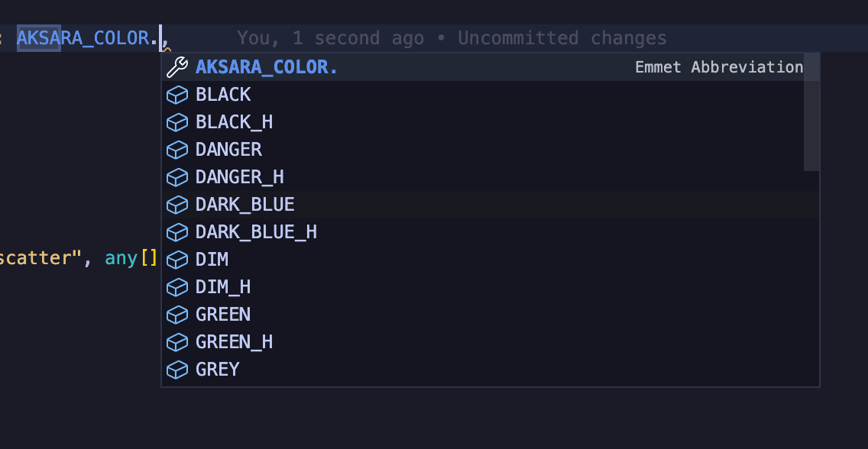
Task: Click the suggestion list scrollbar thumb
Action: point(811,111)
